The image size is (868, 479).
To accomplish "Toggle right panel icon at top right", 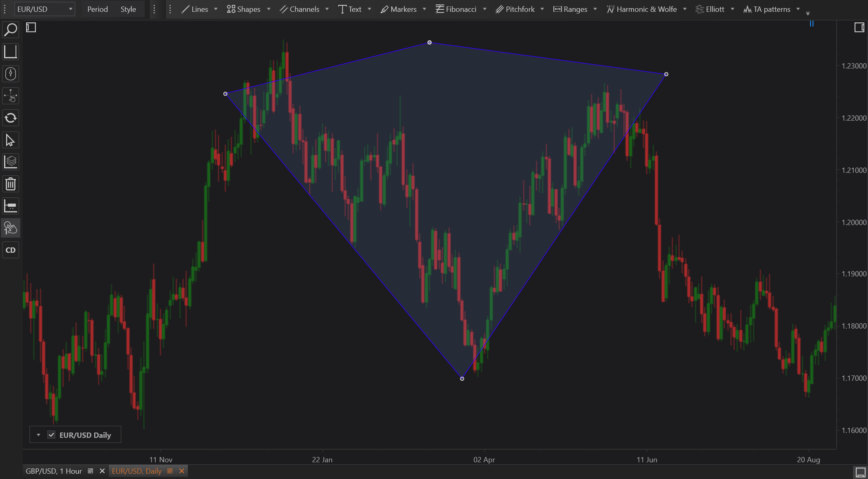I will (x=859, y=27).
